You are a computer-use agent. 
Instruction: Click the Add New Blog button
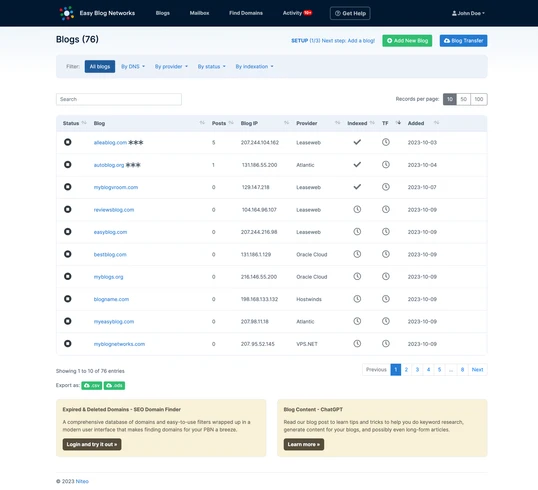click(x=407, y=40)
